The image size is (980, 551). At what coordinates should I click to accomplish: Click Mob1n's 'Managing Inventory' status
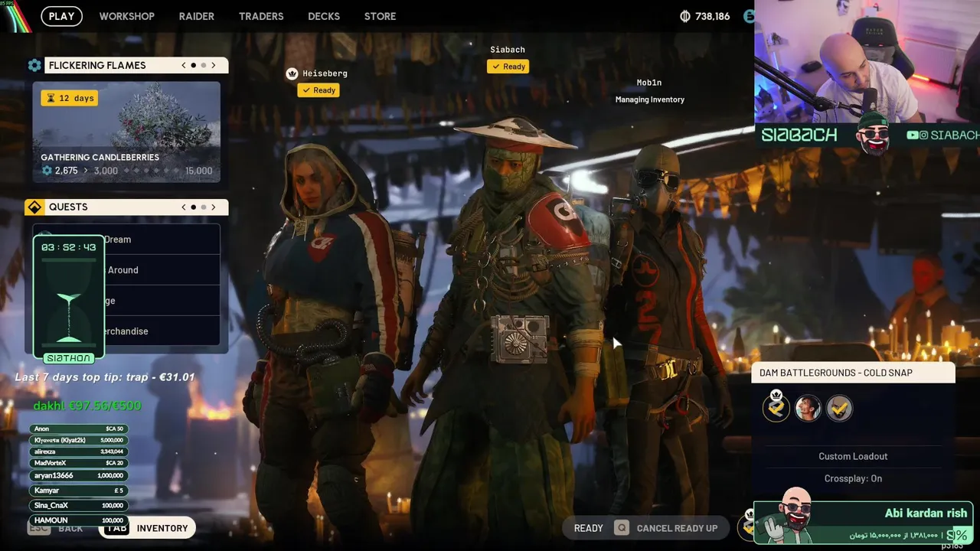click(650, 99)
